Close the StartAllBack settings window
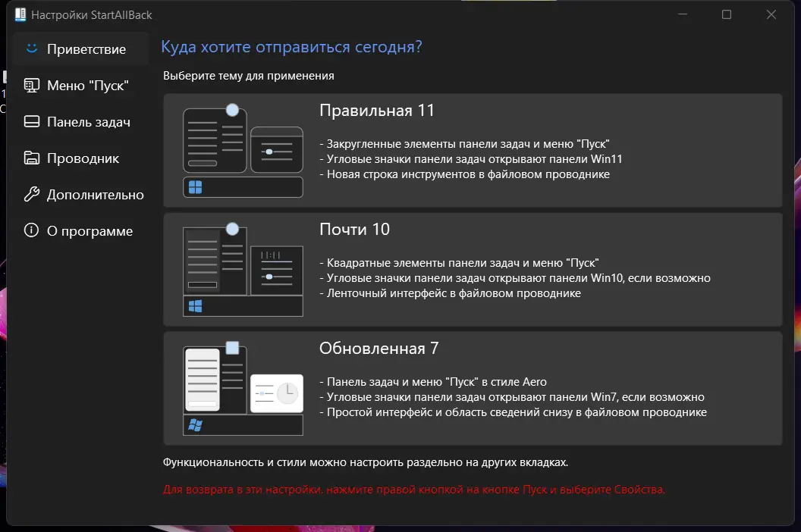This screenshot has width=801, height=532. click(x=771, y=15)
